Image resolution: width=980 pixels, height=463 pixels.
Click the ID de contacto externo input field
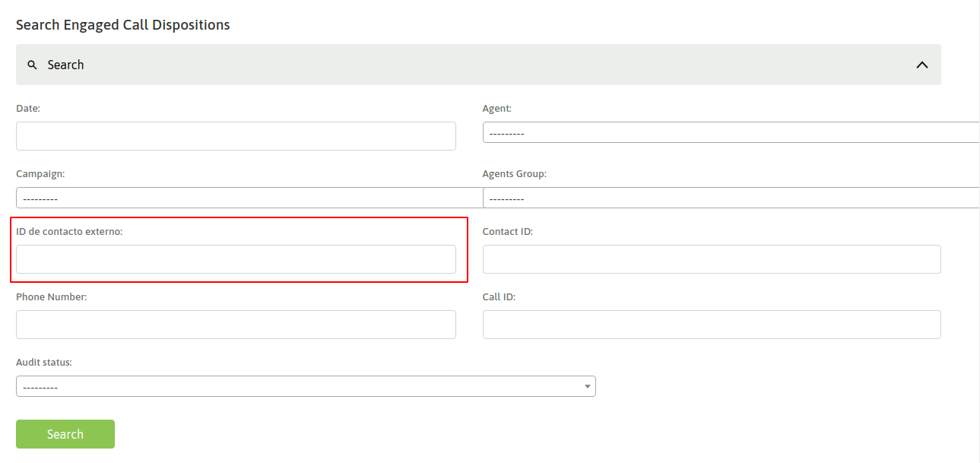click(236, 259)
